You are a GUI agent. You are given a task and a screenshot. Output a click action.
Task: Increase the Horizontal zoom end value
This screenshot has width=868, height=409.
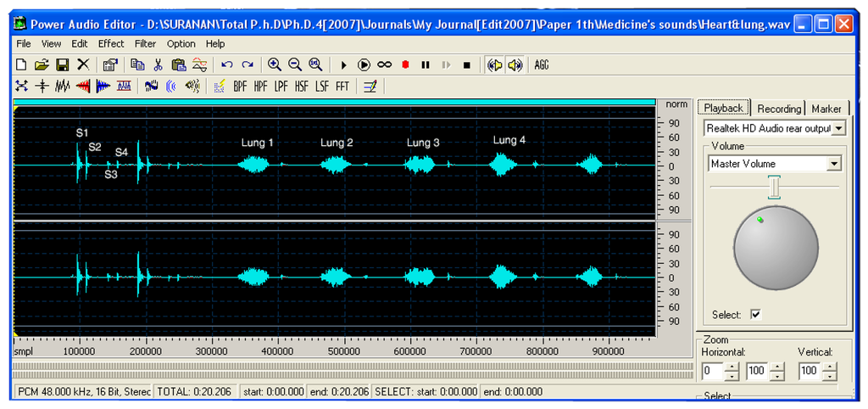pyautogui.click(x=776, y=366)
